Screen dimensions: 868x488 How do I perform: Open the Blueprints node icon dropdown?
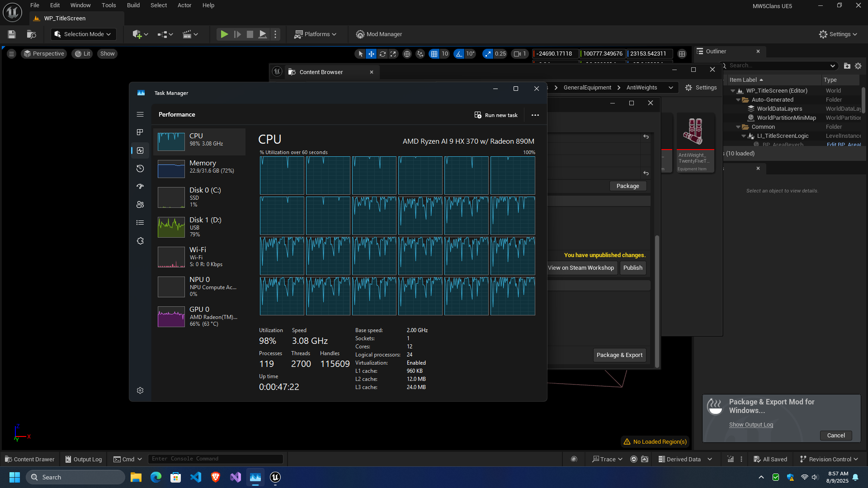(x=165, y=34)
